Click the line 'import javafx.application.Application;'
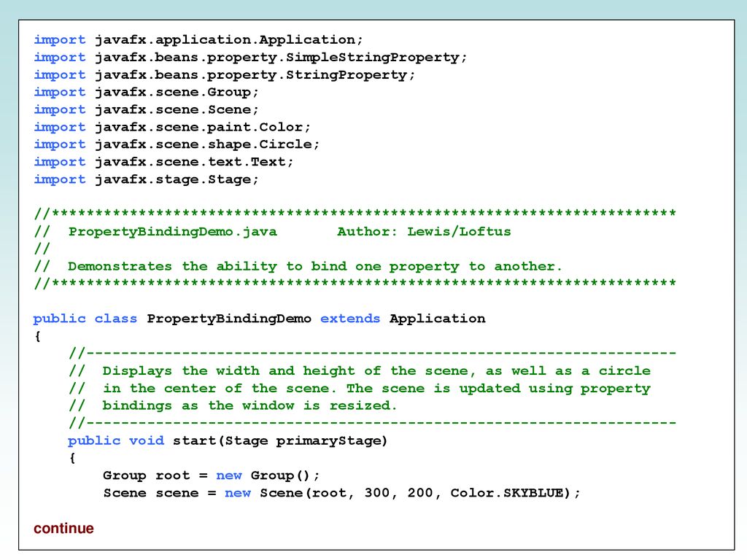Screen dimensions: 747x560 [x=198, y=39]
